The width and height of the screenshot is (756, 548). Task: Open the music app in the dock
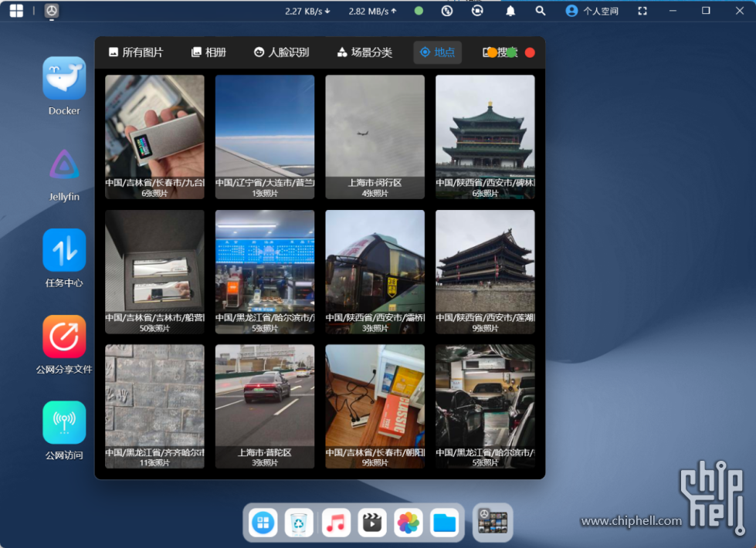click(336, 523)
